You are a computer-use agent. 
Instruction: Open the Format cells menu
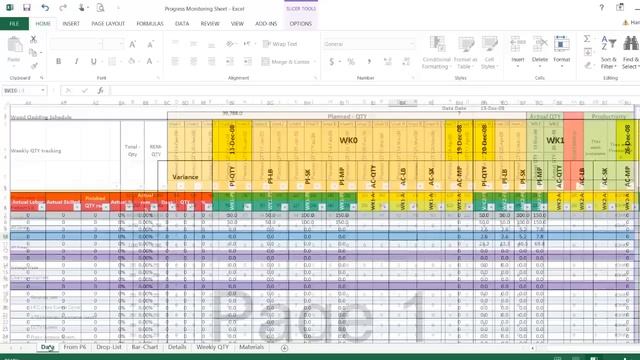[x=562, y=51]
